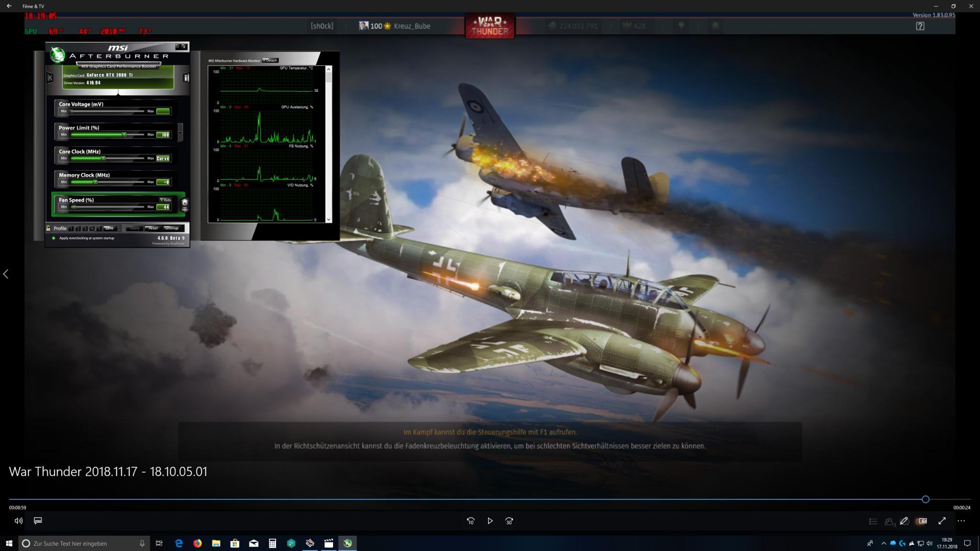Viewport: 980px width, 551px height.
Task: Click the elapsed time 00:08:59
Action: coord(18,508)
